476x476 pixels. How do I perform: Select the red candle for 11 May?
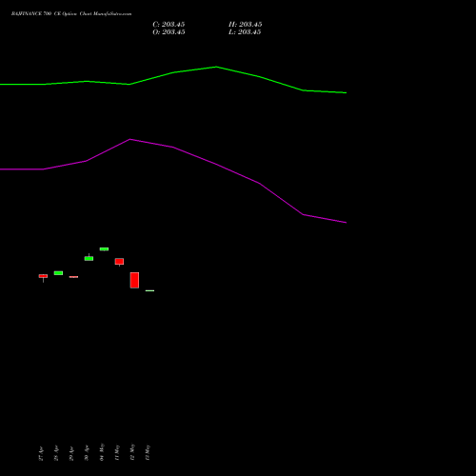119,262
